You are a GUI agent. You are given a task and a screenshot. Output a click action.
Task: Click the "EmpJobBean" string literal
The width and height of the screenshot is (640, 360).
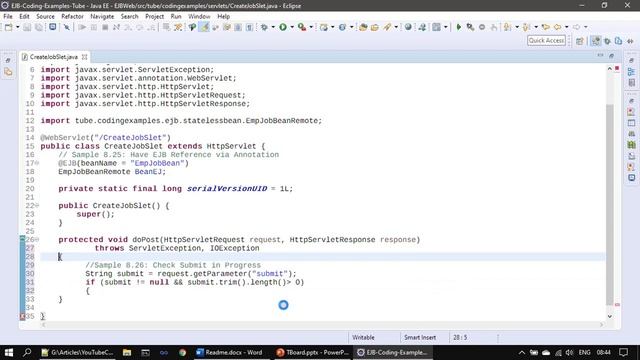(x=158, y=163)
